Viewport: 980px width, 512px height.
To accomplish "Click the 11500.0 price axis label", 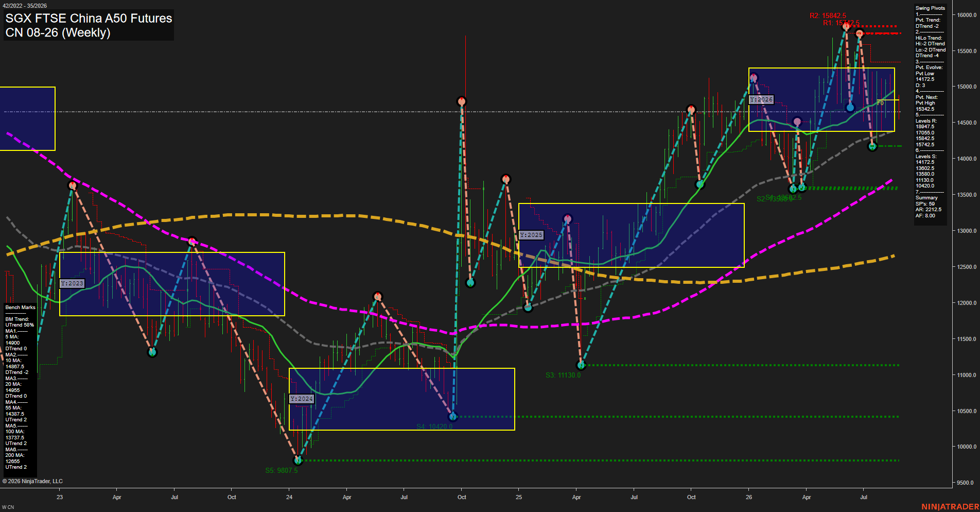I will [x=966, y=339].
